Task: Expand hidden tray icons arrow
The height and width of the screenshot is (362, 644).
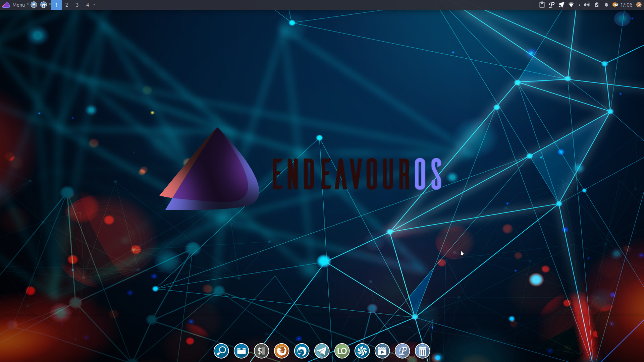Action: click(x=579, y=5)
